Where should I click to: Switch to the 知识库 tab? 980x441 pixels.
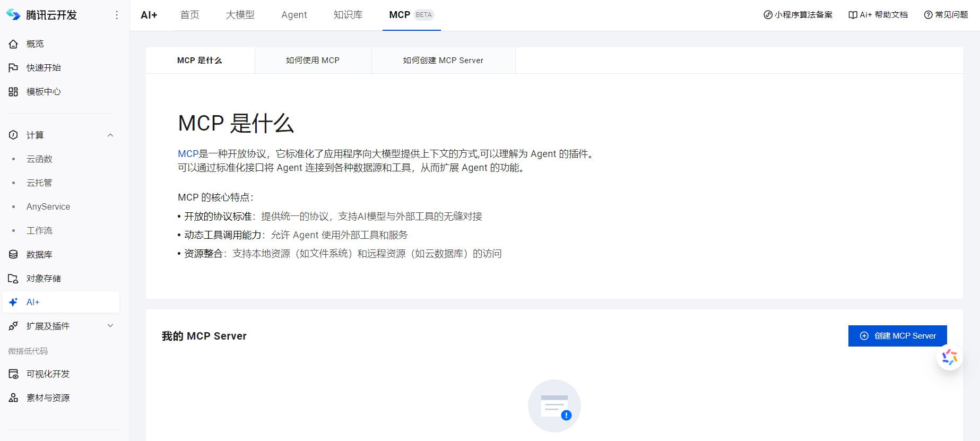[348, 15]
